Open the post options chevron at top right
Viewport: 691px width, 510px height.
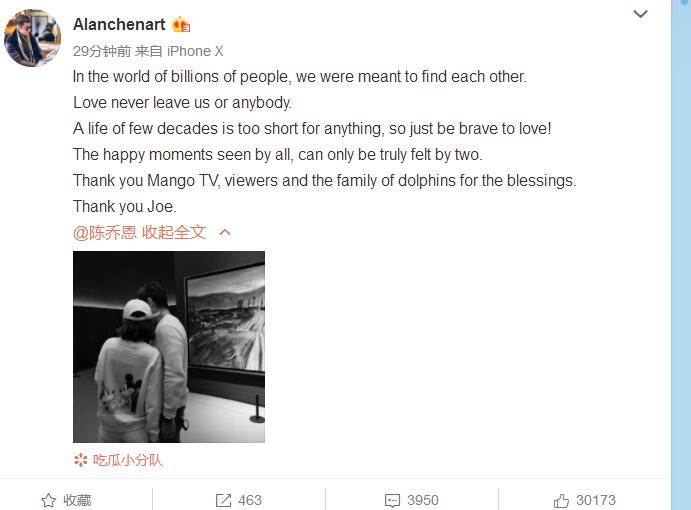point(640,14)
